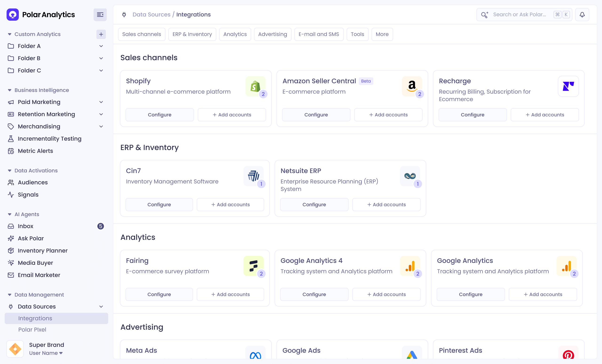Click the Beta tag on Amazon Seller Central

click(365, 81)
